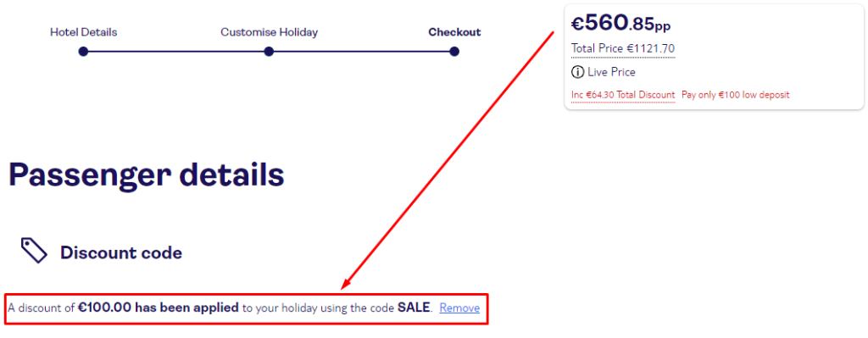The height and width of the screenshot is (338, 868).
Task: Click the Customise Holiday step dot
Action: coord(269,52)
